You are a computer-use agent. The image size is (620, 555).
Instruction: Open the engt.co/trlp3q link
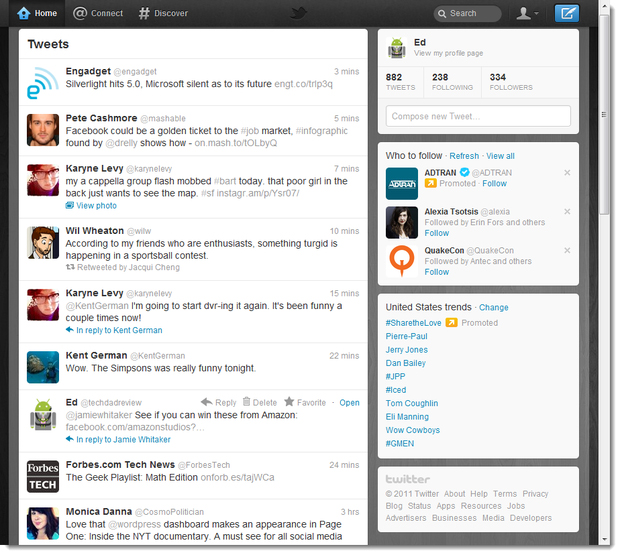303,84
